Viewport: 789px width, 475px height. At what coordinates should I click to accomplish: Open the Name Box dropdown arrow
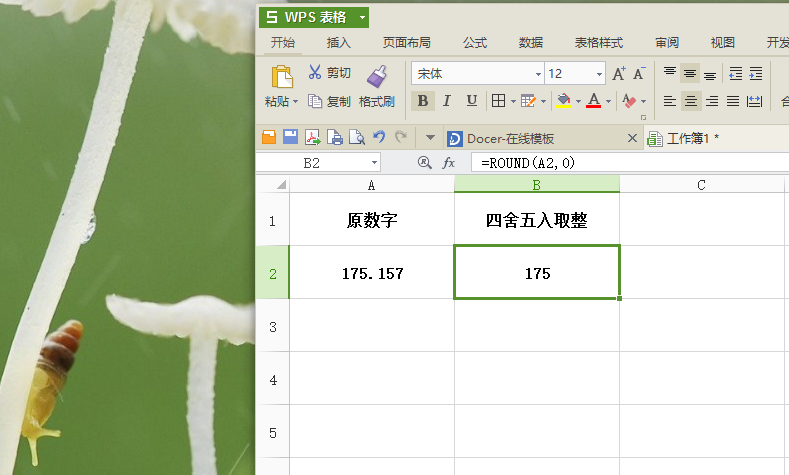pyautogui.click(x=374, y=163)
